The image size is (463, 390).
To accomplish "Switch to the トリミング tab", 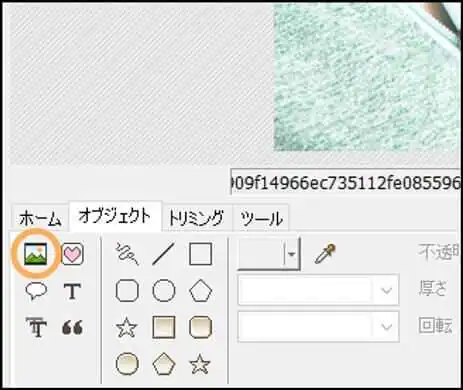I will click(196, 219).
